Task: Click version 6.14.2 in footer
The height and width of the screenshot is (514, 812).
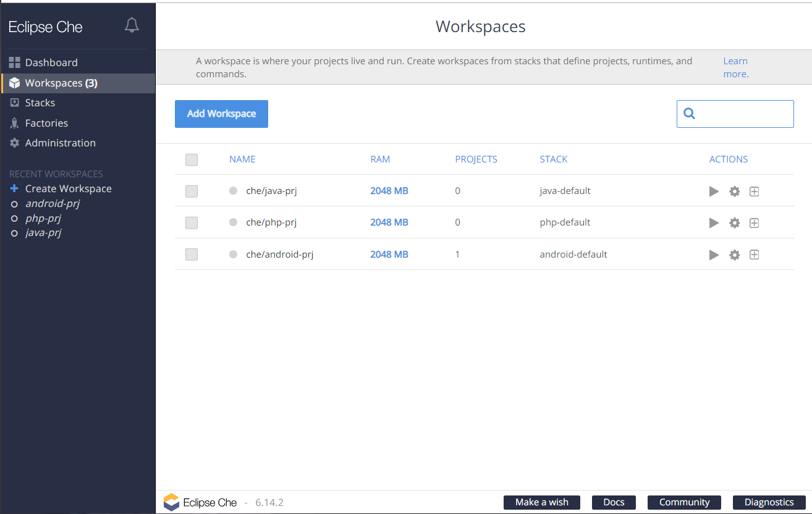Action: pos(269,503)
